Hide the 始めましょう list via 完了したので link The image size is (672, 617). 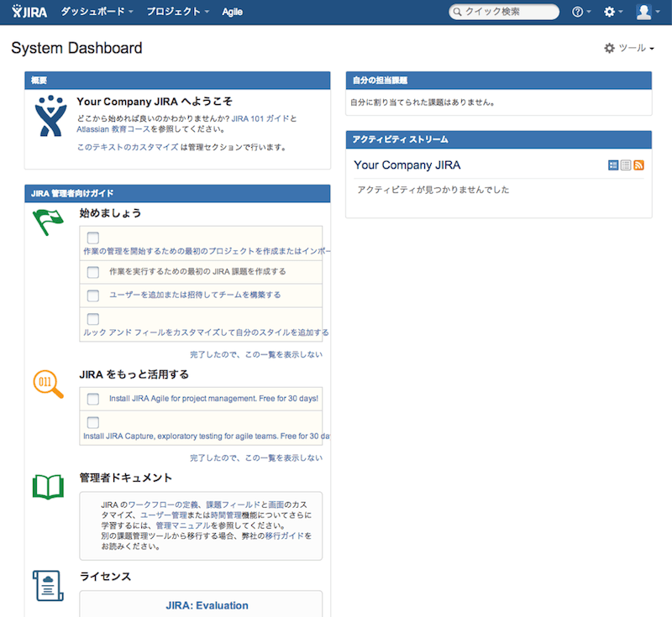pyautogui.click(x=256, y=354)
